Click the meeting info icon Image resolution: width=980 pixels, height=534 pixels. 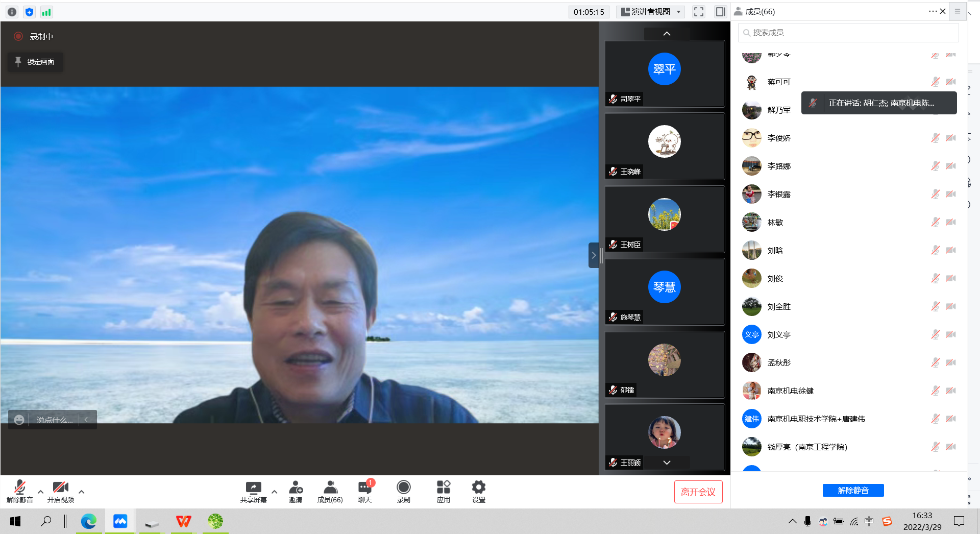[x=12, y=12]
